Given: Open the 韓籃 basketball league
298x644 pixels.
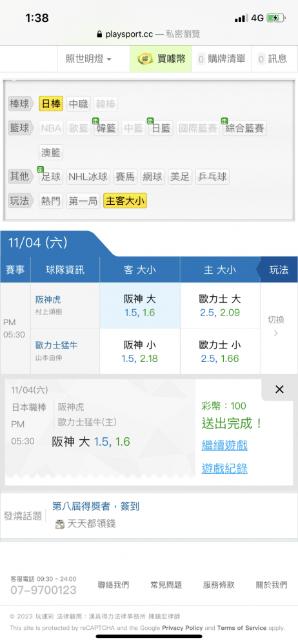Looking at the screenshot, I should coord(106,128).
